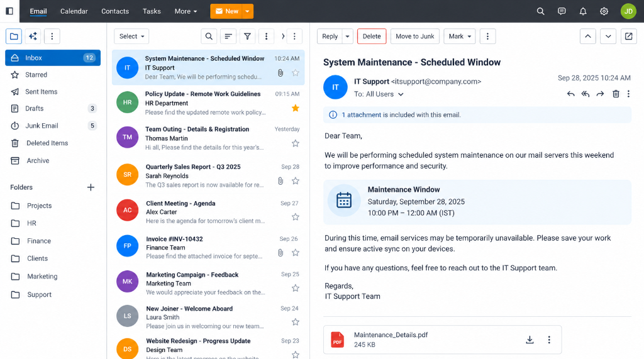Viewport: 644px width, 359px height.
Task: Toggle the sidebar panel icon
Action: point(9,11)
